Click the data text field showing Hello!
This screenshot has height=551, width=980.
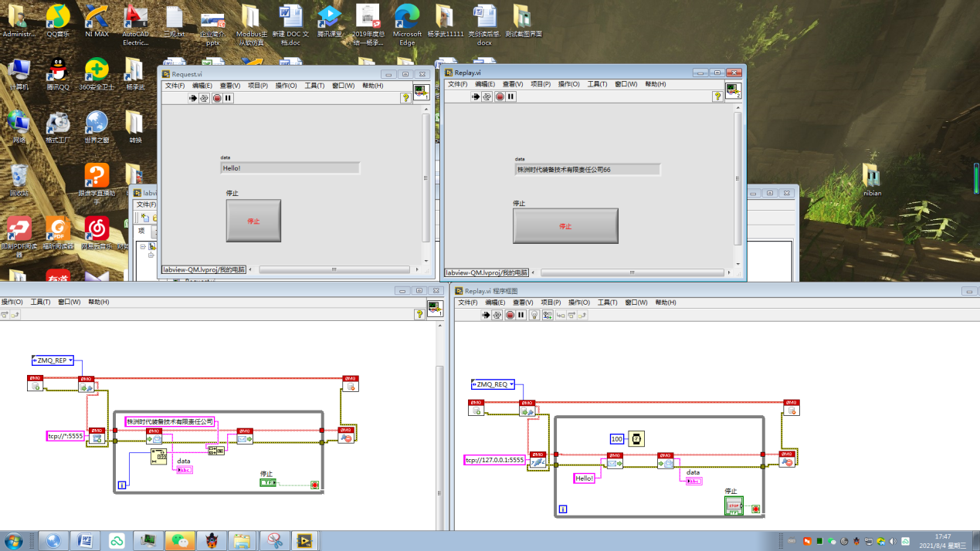(290, 167)
